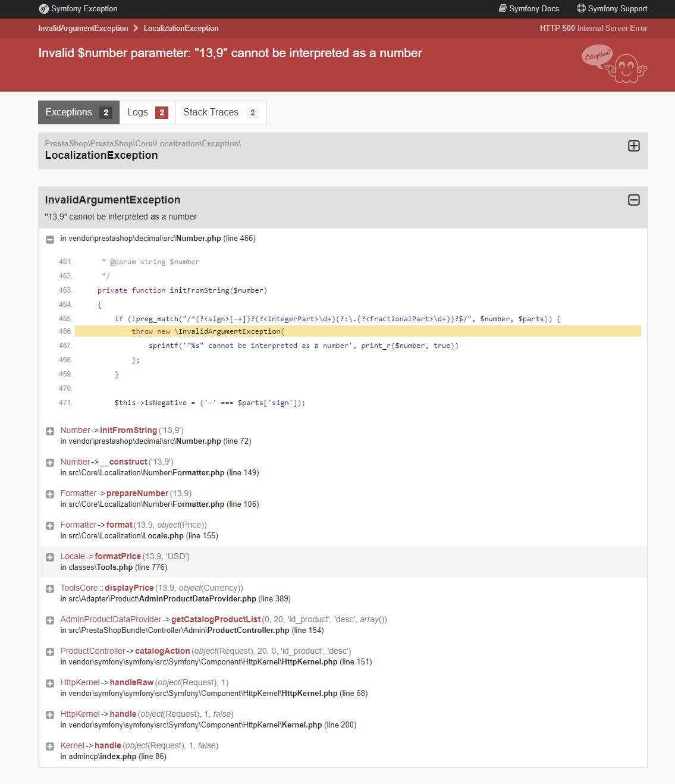Viewport: 675px width, 784px height.
Task: Click the error message title text
Action: pos(230,53)
